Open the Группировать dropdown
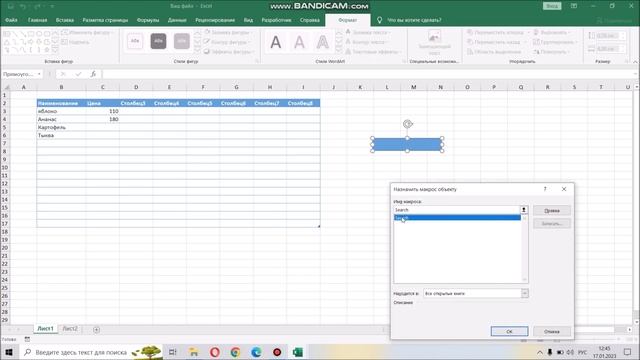This screenshot has width=640, height=360. 556,42
